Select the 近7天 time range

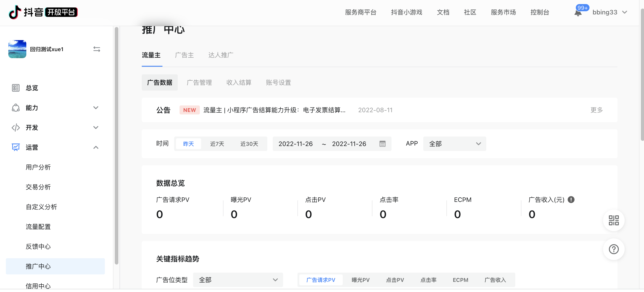[217, 144]
